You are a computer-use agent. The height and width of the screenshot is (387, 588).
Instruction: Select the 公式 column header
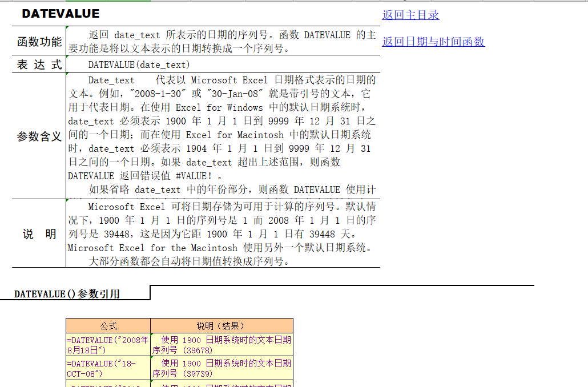pyautogui.click(x=108, y=325)
